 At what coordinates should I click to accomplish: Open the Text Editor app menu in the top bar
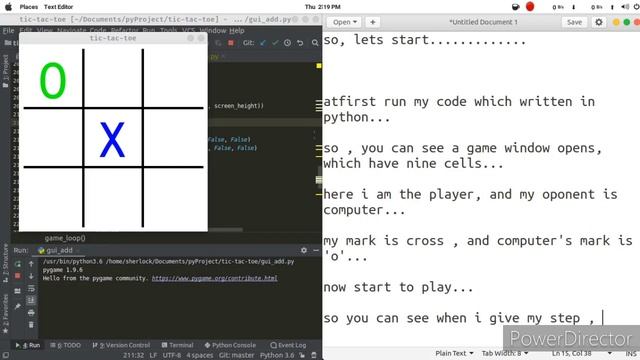pos(58,7)
